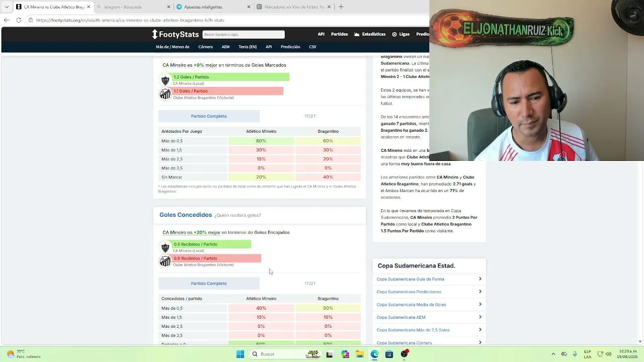644x362 pixels.
Task: Click the 1.2 Goles / Partido bar
Action: pos(231,77)
